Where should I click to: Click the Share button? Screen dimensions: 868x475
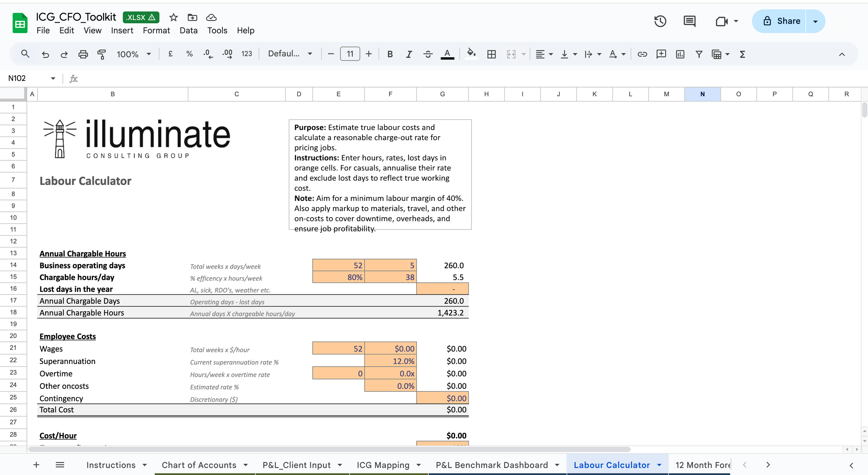[x=779, y=21]
